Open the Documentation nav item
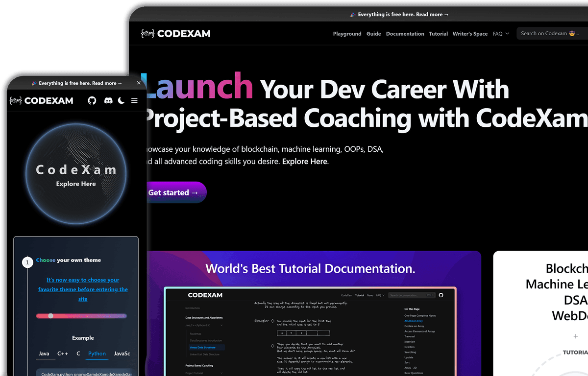 [x=405, y=34]
